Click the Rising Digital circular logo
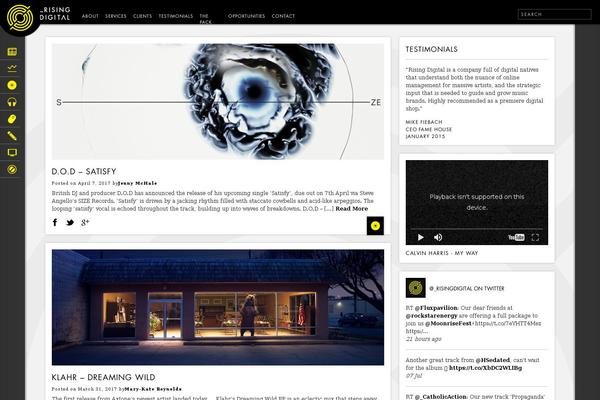 coord(20,18)
